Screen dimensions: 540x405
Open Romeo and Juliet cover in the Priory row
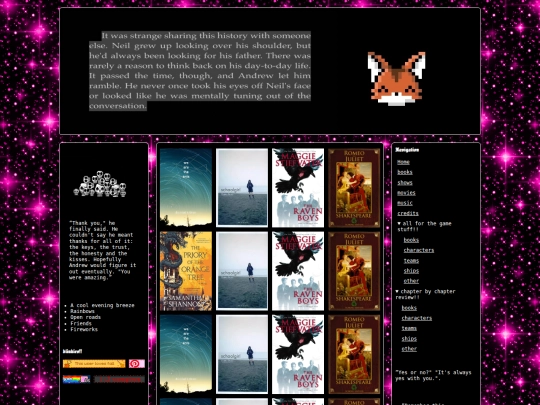[x=354, y=271]
